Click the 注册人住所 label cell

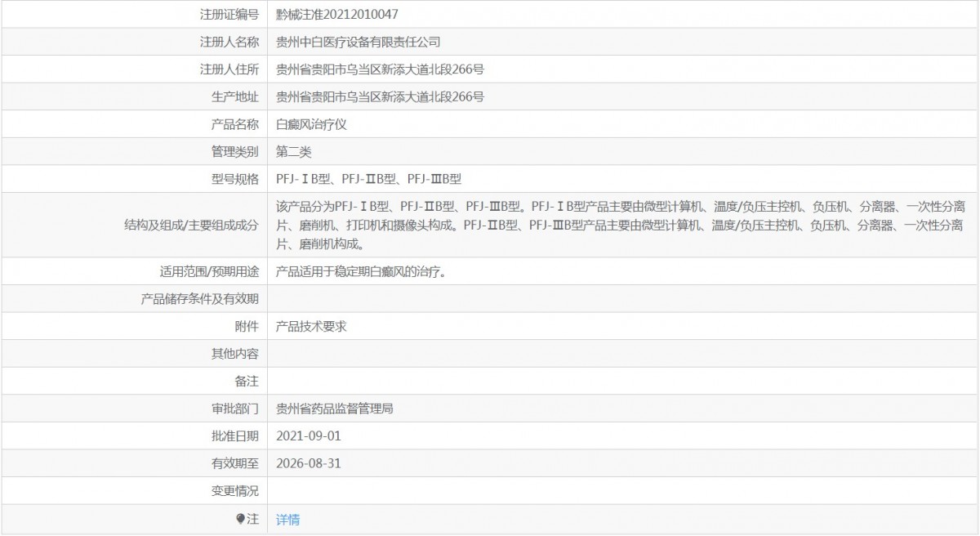click(x=134, y=69)
